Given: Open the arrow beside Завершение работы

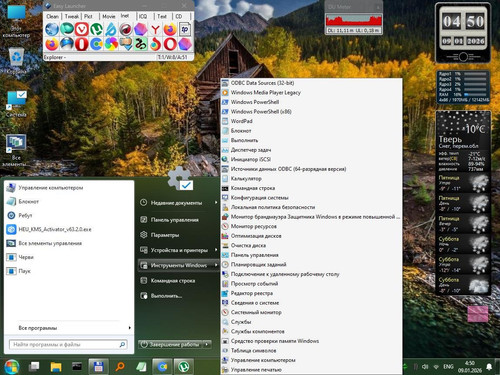Looking at the screenshot, I should click(x=208, y=344).
